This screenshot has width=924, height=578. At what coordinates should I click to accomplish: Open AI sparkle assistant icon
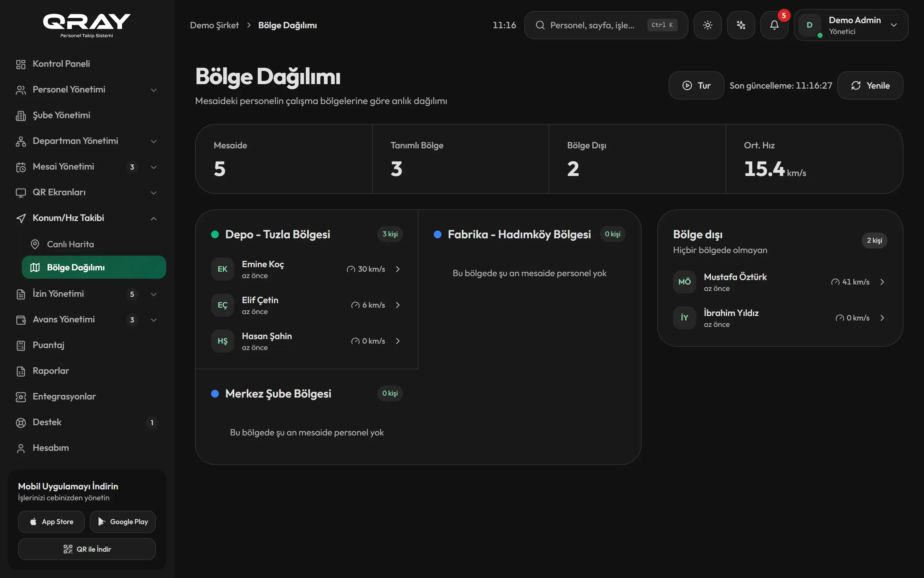click(x=741, y=25)
